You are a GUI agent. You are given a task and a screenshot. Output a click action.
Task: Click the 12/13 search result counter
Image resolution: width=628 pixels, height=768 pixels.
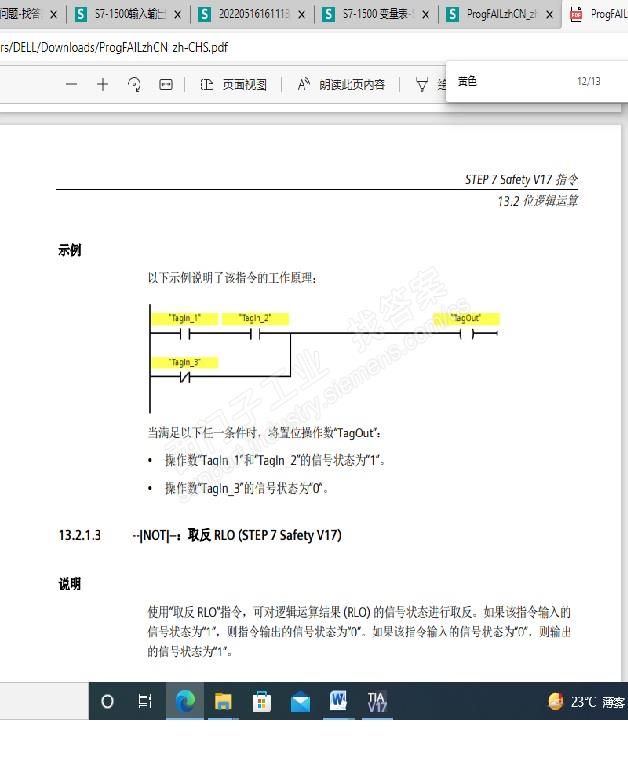point(588,81)
